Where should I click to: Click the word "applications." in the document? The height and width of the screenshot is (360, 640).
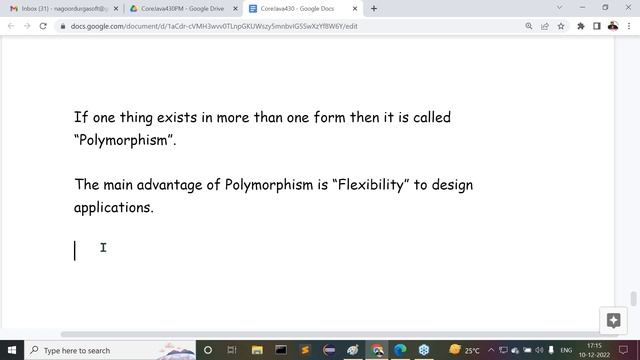pos(114,207)
